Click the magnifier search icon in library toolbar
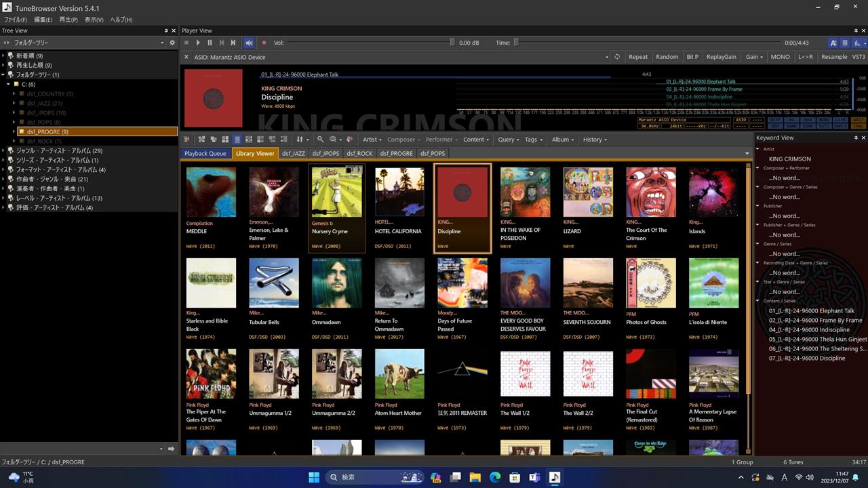 (321, 140)
